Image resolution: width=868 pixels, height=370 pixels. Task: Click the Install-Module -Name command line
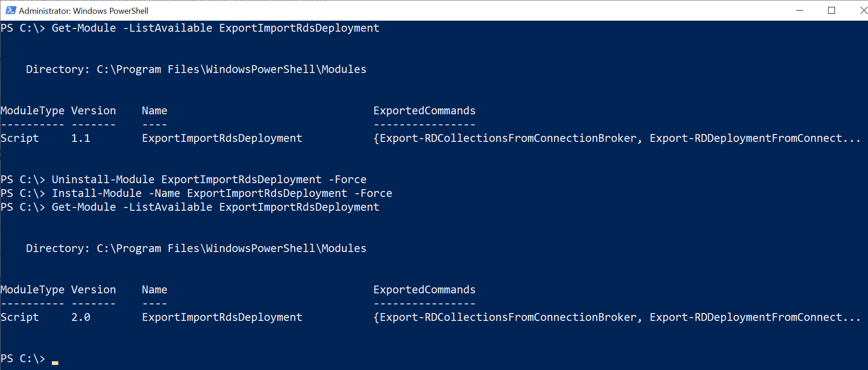tap(196, 193)
